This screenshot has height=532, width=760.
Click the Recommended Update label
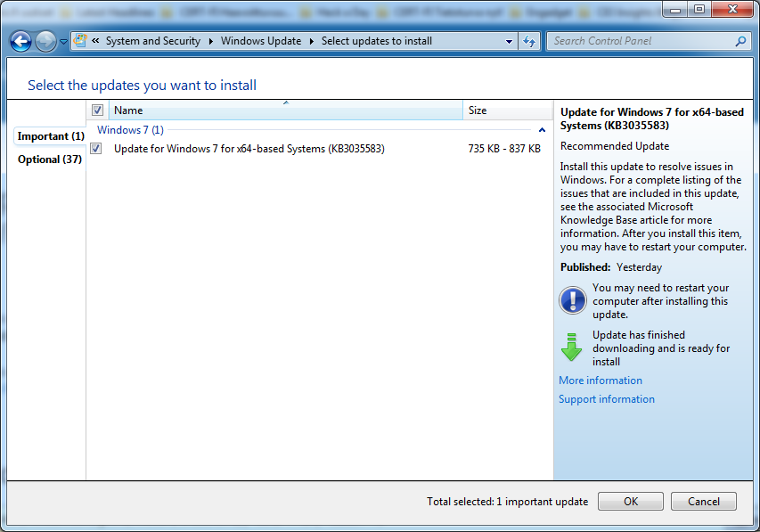pos(615,146)
